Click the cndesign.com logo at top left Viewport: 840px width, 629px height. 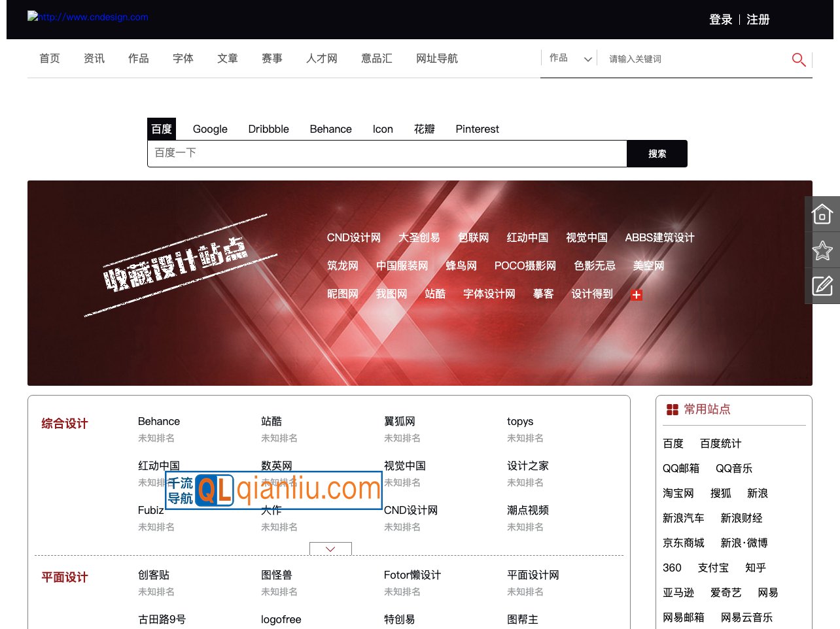87,17
